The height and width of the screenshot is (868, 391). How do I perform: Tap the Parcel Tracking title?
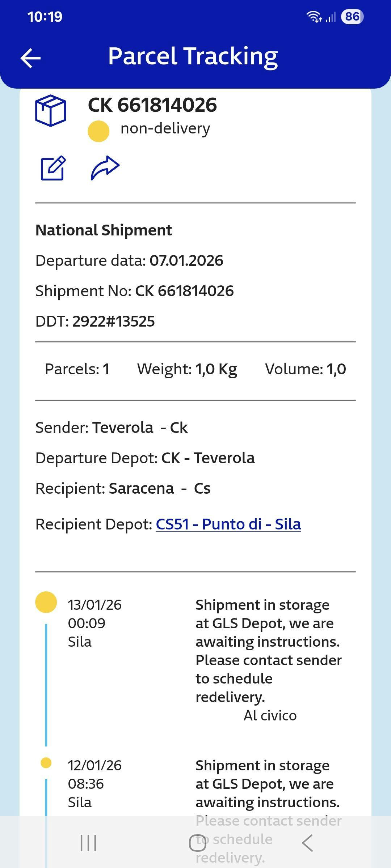pos(193,56)
